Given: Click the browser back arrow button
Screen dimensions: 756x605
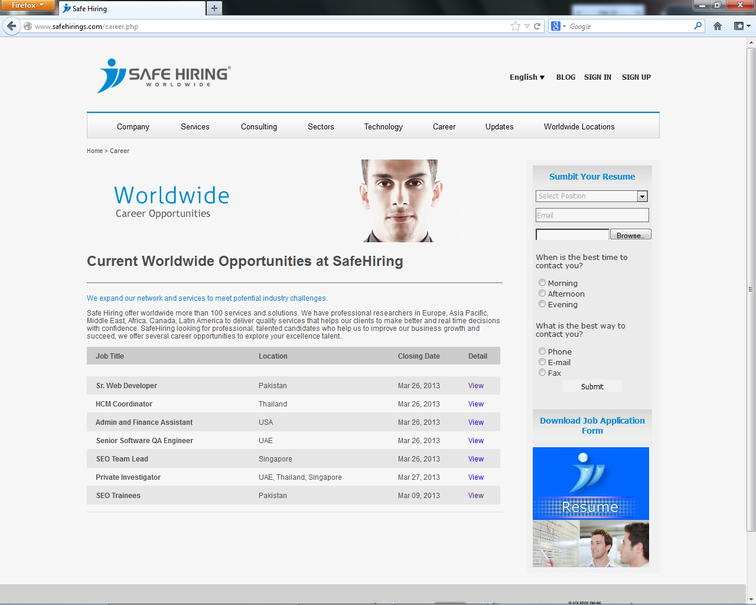Looking at the screenshot, I should click(x=12, y=26).
